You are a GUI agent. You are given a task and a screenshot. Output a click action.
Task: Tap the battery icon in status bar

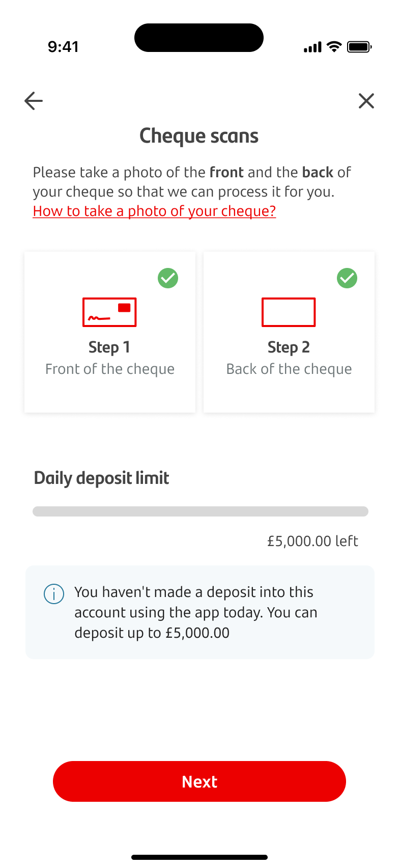click(359, 47)
